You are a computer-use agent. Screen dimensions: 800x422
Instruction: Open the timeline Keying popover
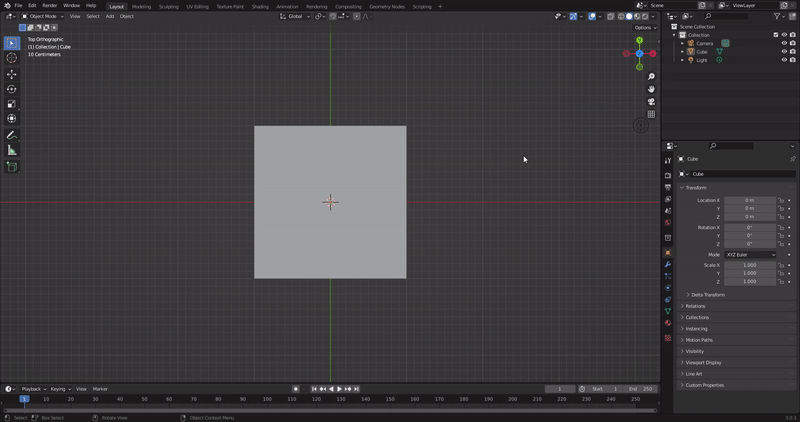point(60,389)
